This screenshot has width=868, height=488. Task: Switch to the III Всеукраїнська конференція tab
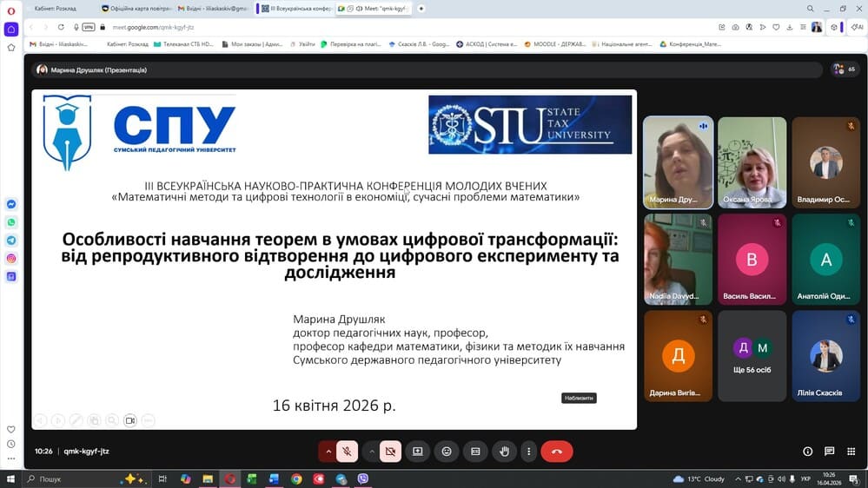(295, 9)
